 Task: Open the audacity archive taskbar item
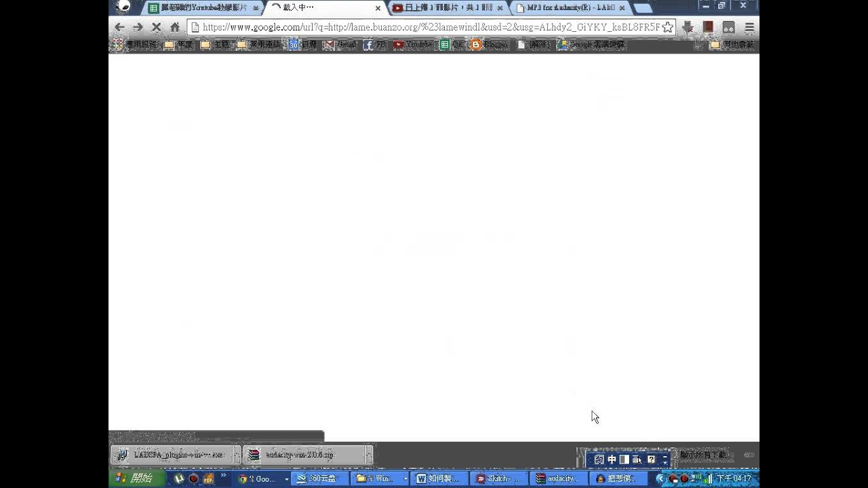[558, 479]
